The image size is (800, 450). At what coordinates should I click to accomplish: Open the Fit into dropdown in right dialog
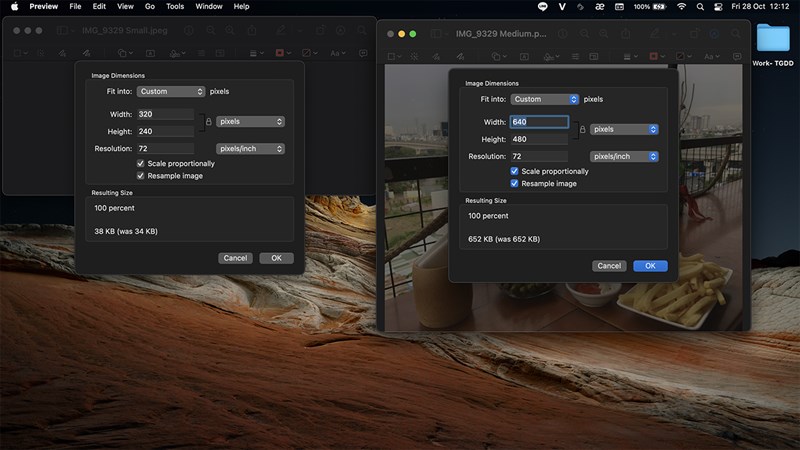tap(545, 99)
